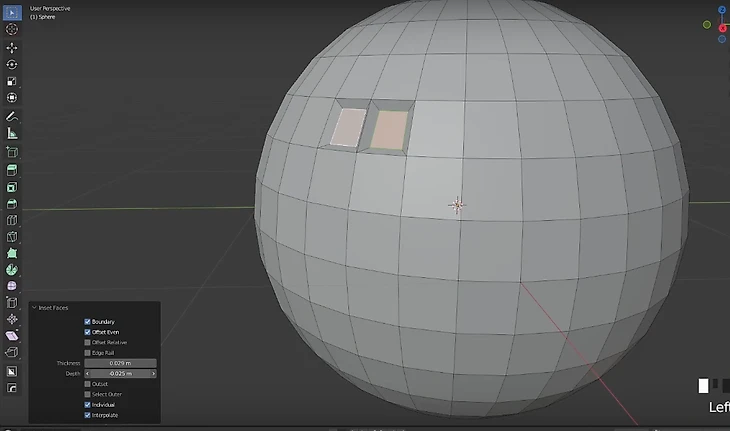The image size is (730, 431).
Task: Enable the Edge Rail checkbox
Action: 88,352
